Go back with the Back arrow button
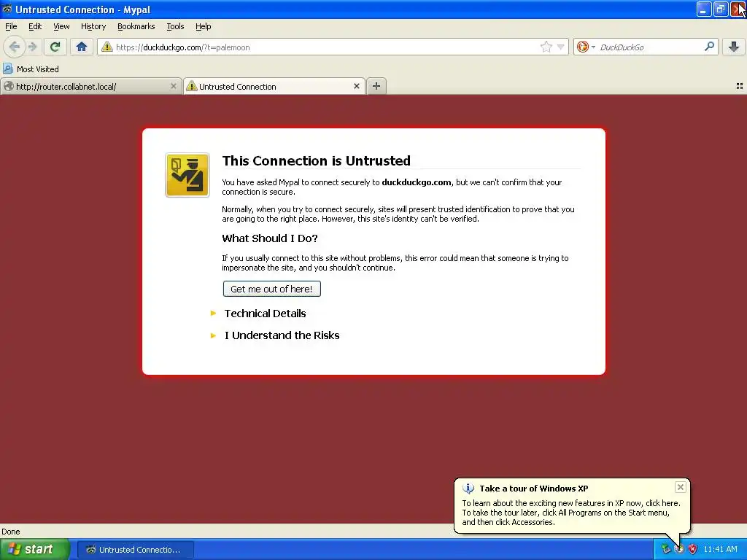 tap(14, 47)
